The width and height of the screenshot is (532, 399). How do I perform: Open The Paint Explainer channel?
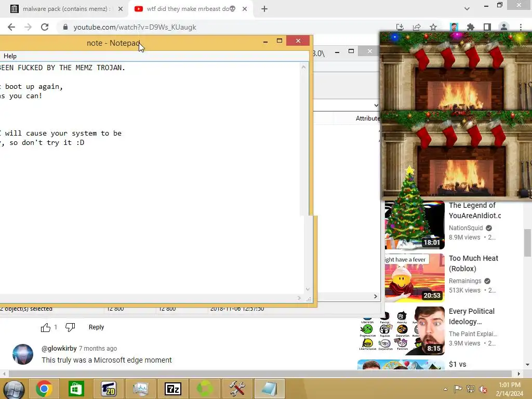point(473,334)
